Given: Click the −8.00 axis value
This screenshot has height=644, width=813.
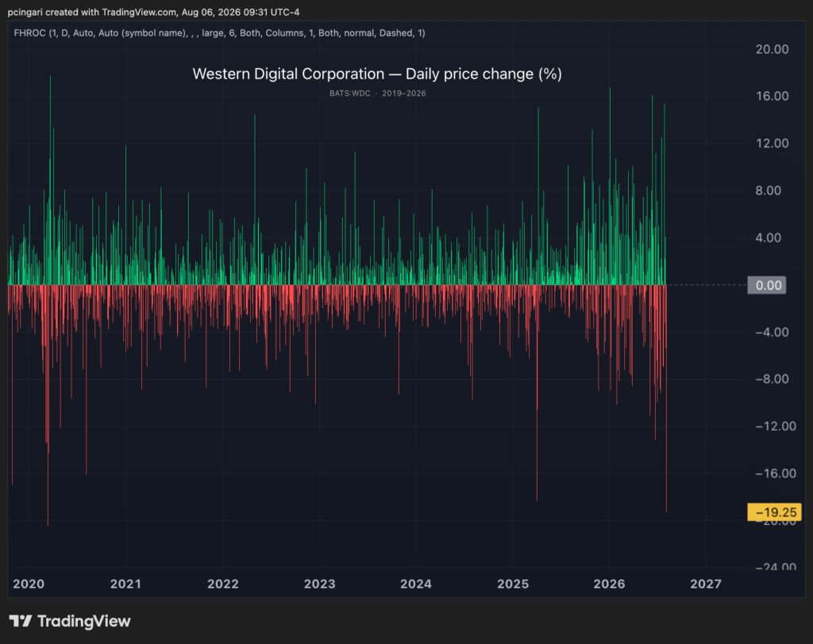Looking at the screenshot, I should coord(772,379).
